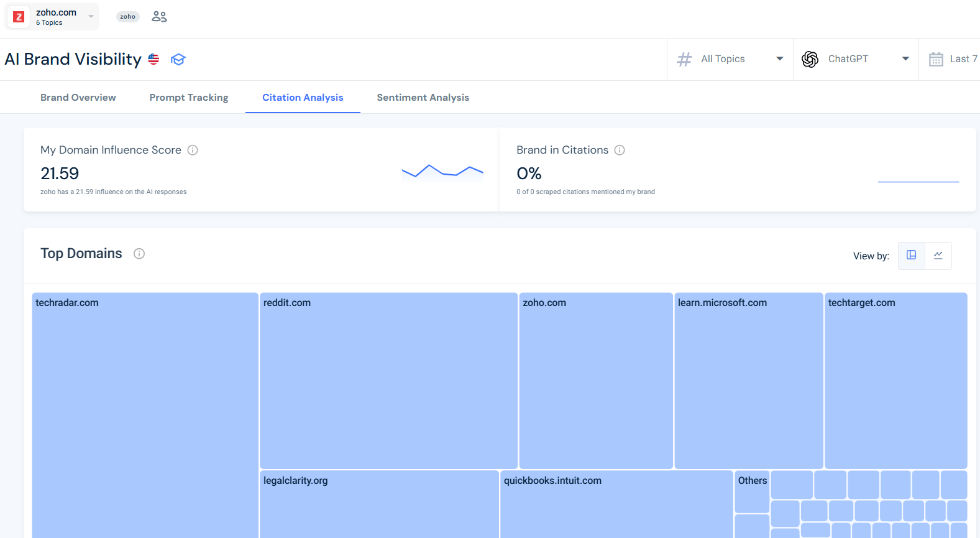Viewport: 980px width, 538px height.
Task: Show info for My Domain Influence Score
Action: pos(193,150)
